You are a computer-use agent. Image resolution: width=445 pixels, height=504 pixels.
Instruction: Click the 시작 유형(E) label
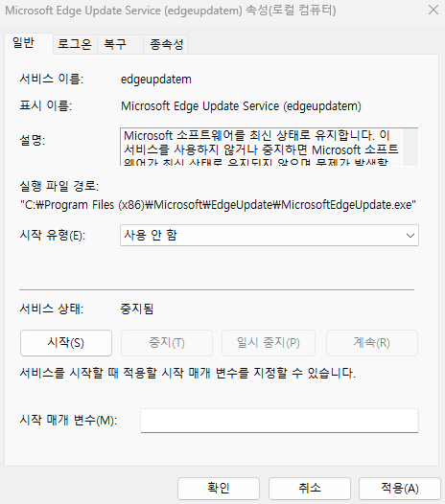pyautogui.click(x=53, y=236)
